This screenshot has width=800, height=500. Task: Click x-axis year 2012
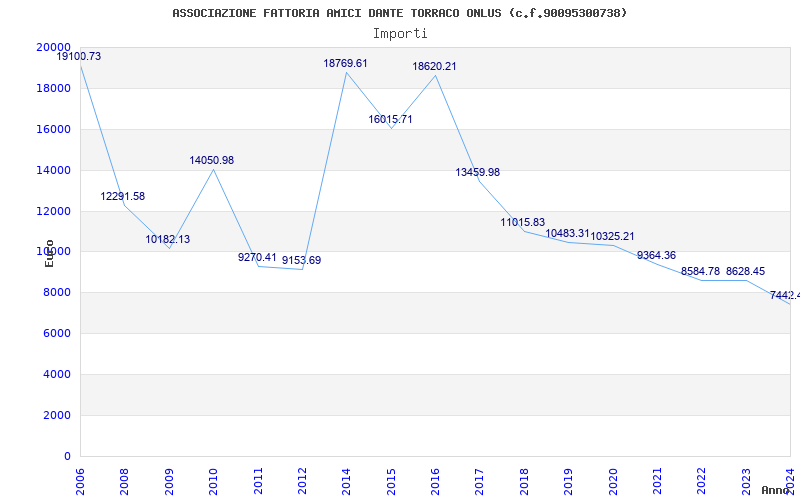click(302, 481)
